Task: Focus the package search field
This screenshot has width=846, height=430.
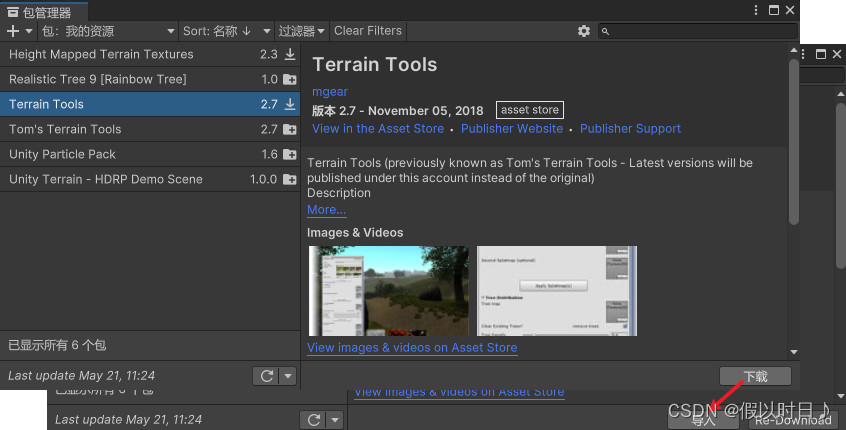Action: pos(697,31)
